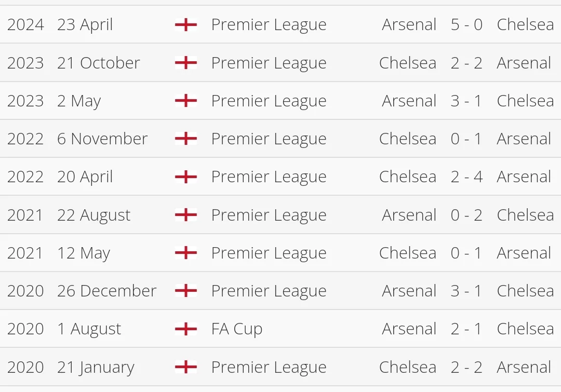Viewport: 561px width, 392px height.
Task: Click England flag on 21 January row
Action: tap(186, 367)
